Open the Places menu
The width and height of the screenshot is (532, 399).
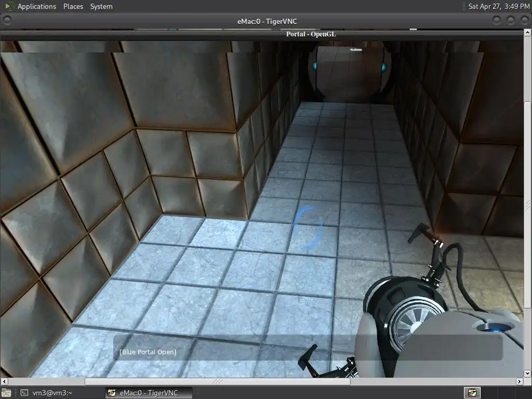pos(73,6)
